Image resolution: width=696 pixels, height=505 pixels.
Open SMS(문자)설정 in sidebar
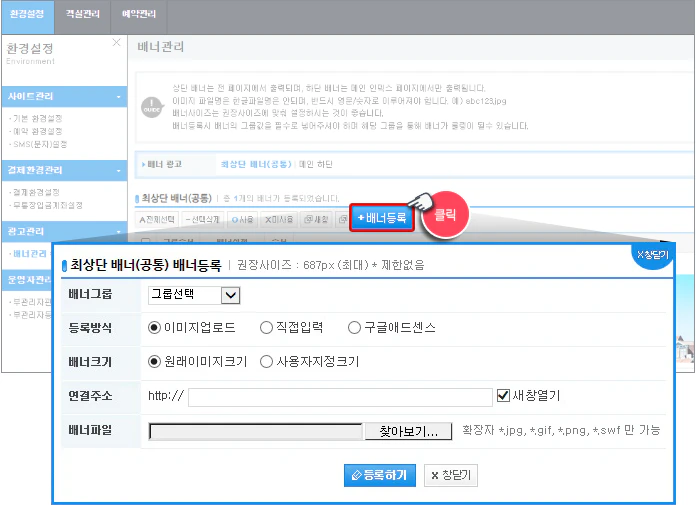40,144
